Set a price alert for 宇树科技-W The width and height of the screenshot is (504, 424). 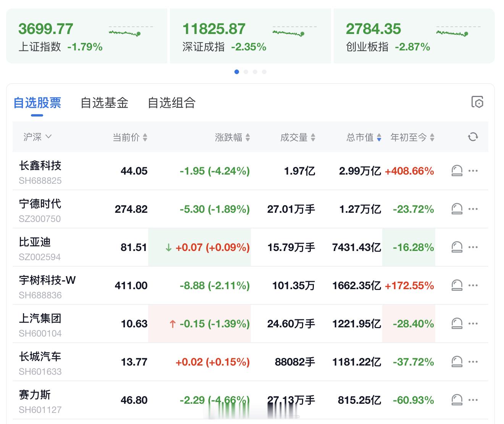point(457,285)
